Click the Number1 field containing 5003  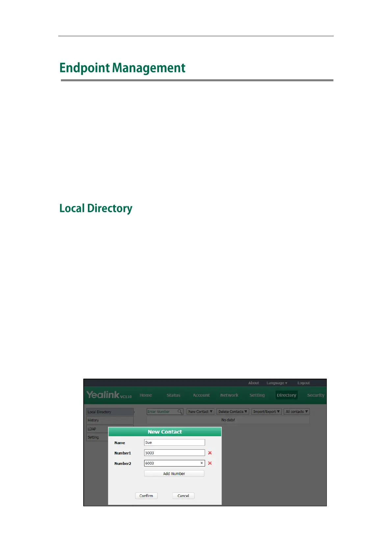[x=174, y=453]
